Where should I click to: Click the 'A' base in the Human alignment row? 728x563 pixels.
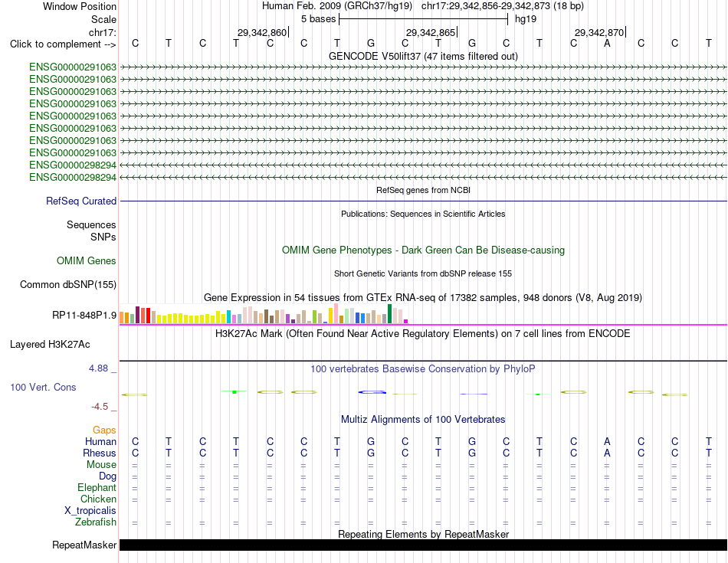(x=607, y=441)
